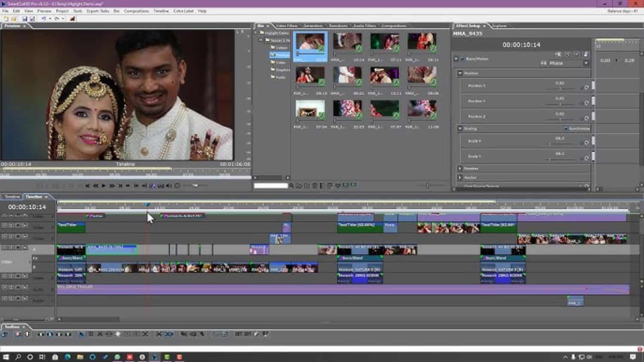
Task: Open the Edit menu
Action: [16, 11]
